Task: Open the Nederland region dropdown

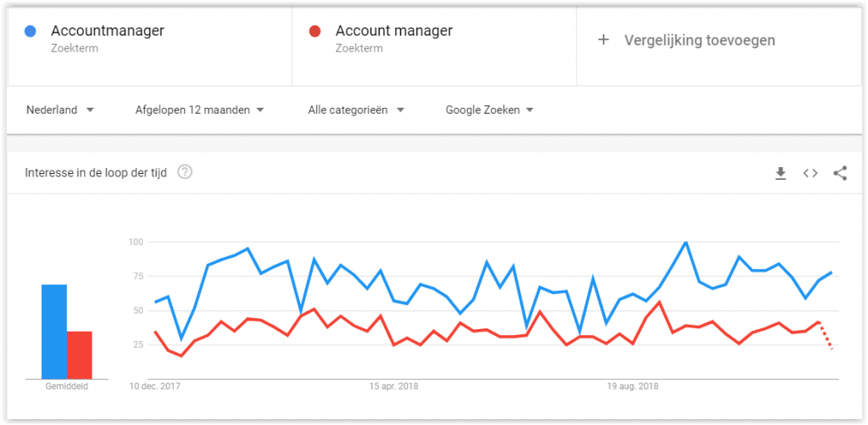Action: coord(59,109)
